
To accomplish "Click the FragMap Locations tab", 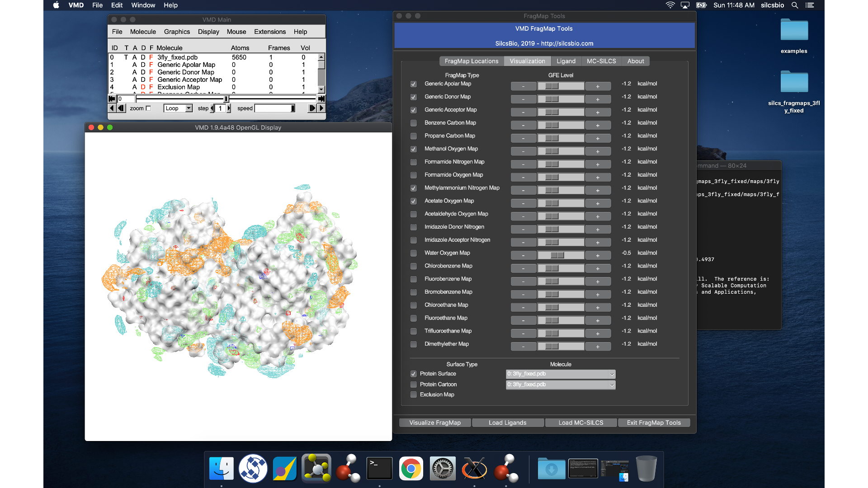I will (472, 61).
